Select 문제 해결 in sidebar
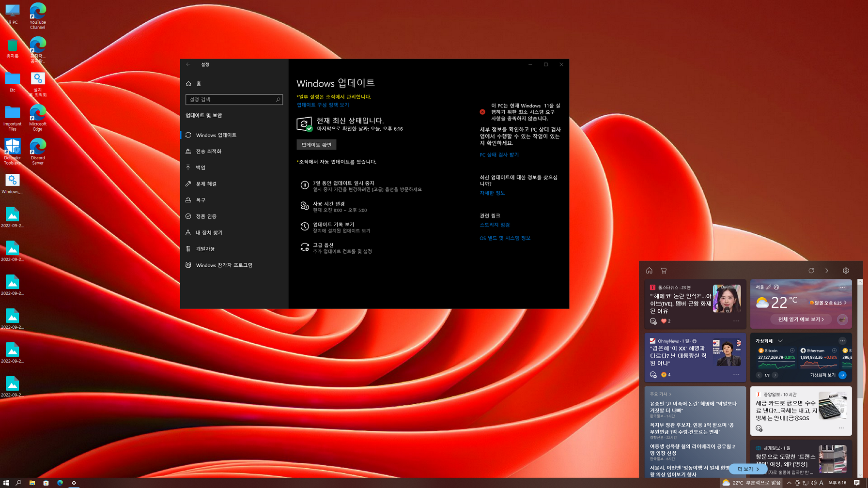 pyautogui.click(x=234, y=184)
